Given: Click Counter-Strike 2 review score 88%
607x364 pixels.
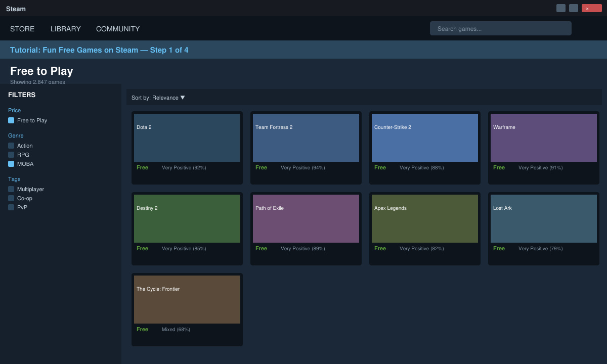Looking at the screenshot, I should click(x=422, y=167).
